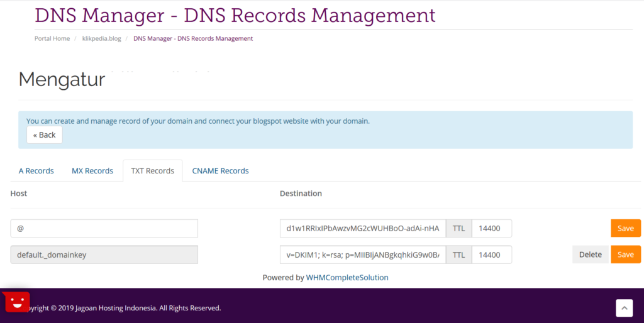Image resolution: width=644 pixels, height=323 pixels.
Task: Delete the default._domainkey record
Action: [x=590, y=255]
